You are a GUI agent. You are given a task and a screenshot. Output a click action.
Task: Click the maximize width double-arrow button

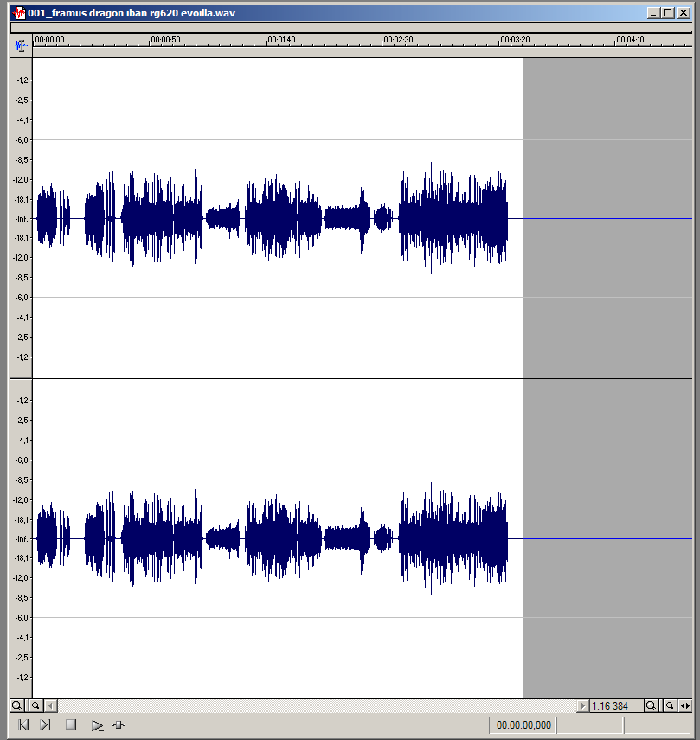[685, 706]
